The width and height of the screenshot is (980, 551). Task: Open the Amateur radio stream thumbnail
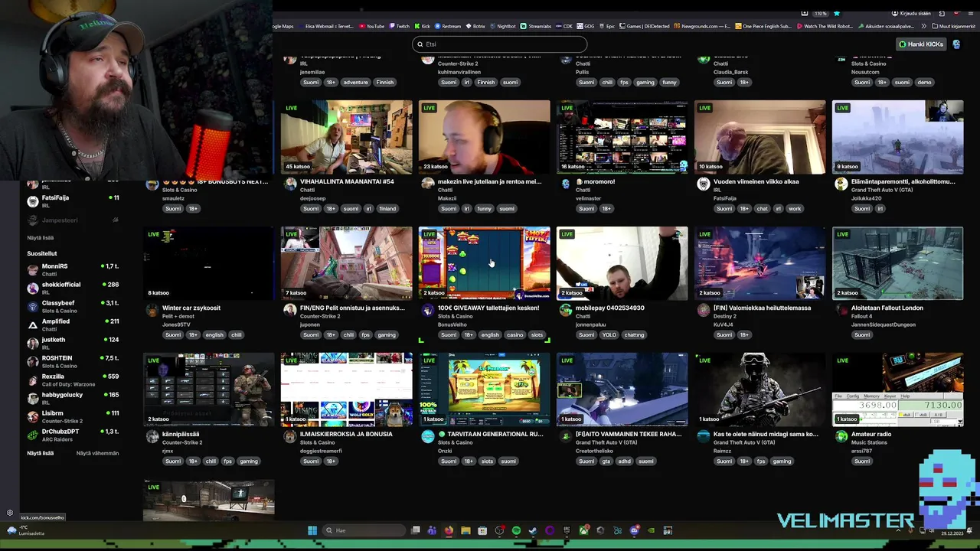click(x=897, y=390)
